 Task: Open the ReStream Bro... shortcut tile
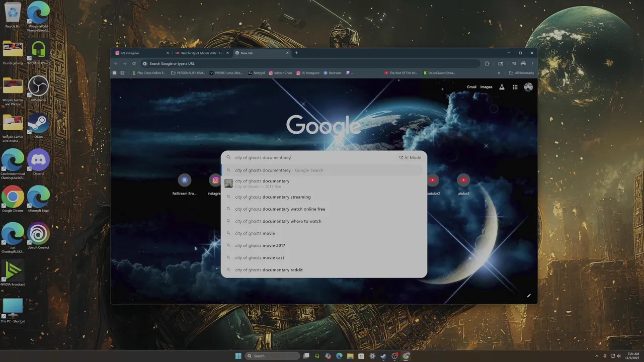point(185,184)
